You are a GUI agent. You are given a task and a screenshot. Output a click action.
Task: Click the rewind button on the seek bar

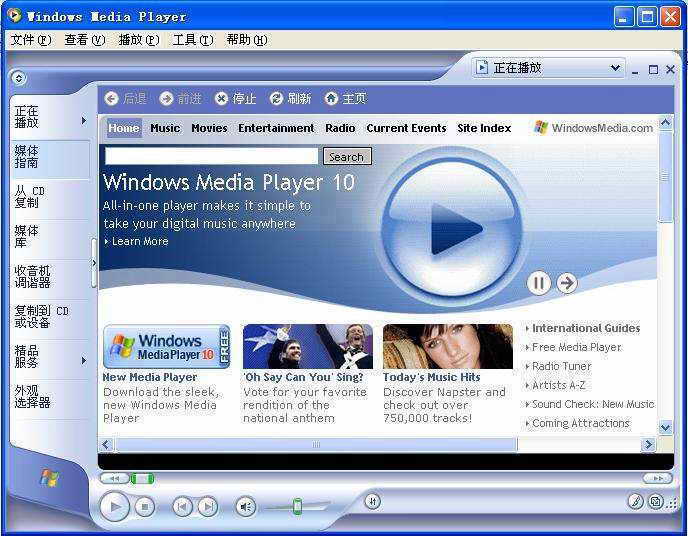(114, 479)
